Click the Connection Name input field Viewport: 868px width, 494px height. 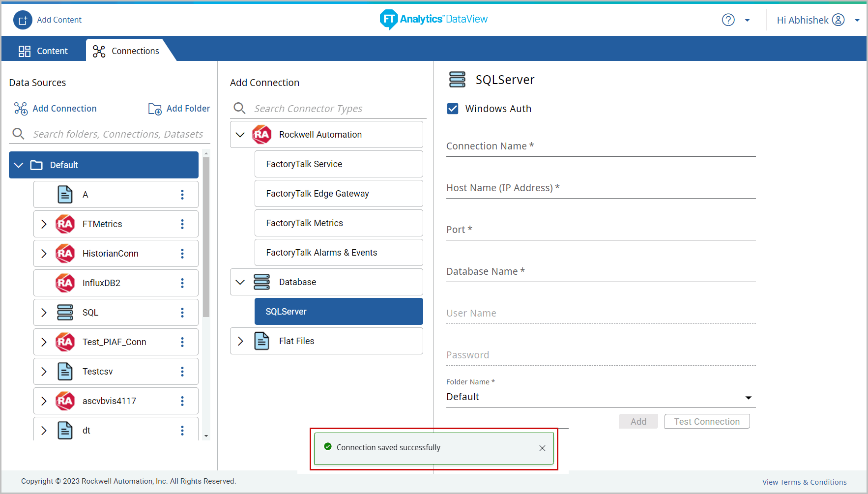click(x=601, y=146)
